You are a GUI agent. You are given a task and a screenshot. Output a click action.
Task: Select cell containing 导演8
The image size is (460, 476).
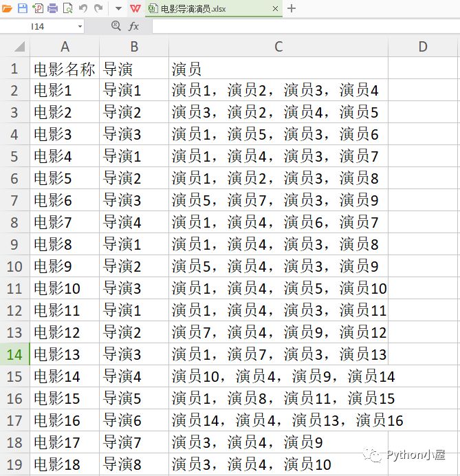point(134,464)
